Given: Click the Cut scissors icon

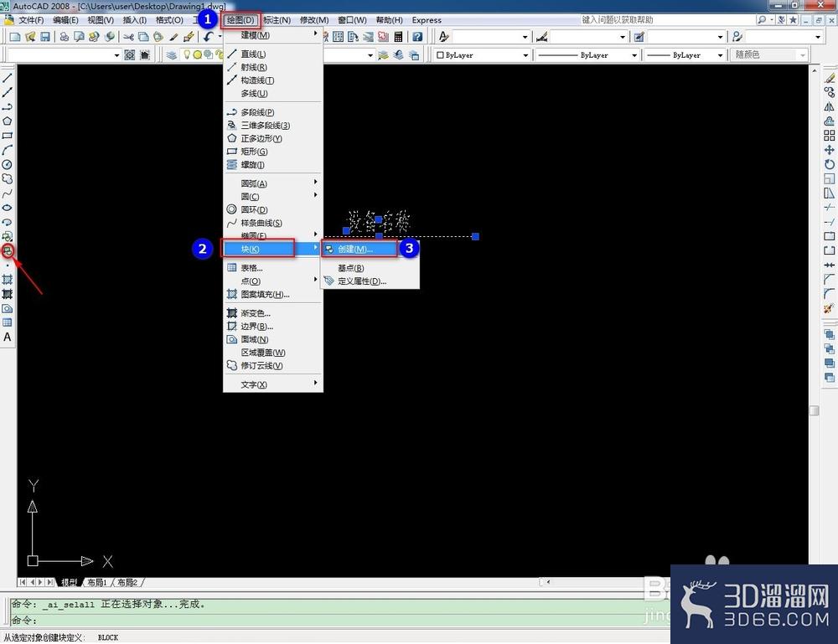Looking at the screenshot, I should pyautogui.click(x=128, y=37).
